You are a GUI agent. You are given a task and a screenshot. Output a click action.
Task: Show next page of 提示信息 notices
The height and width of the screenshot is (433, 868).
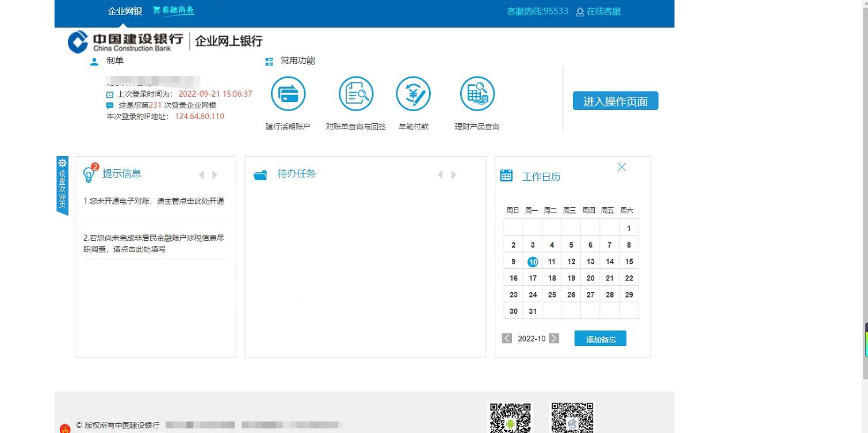click(215, 174)
